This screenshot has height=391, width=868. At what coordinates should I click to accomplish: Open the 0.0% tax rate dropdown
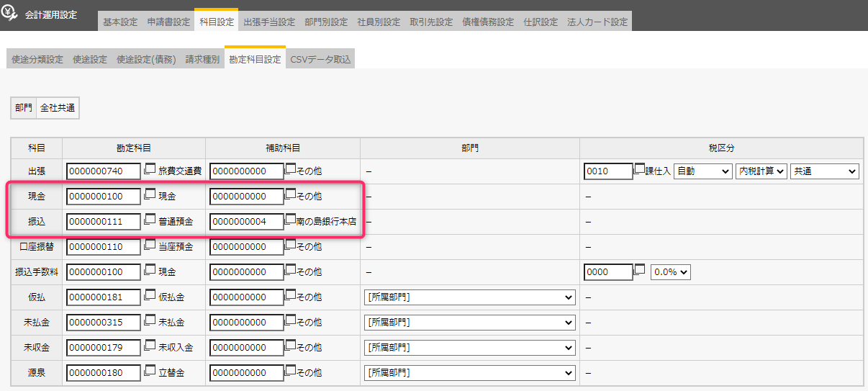coord(670,272)
